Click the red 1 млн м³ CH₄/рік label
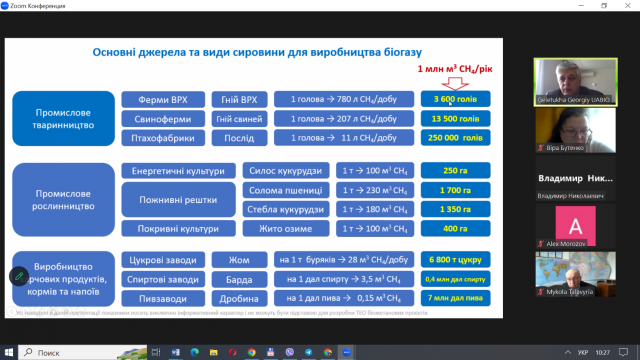This screenshot has height=360, width=640. [x=455, y=69]
